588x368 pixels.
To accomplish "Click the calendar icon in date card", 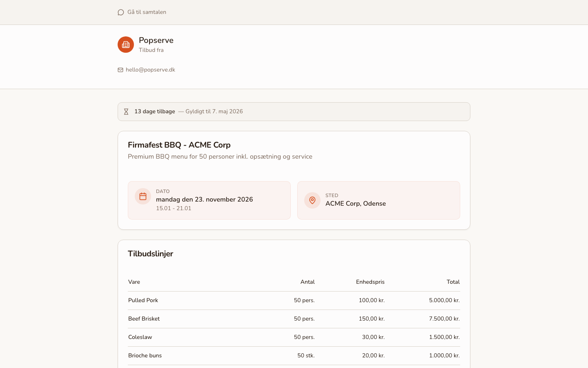I will pyautogui.click(x=143, y=196).
